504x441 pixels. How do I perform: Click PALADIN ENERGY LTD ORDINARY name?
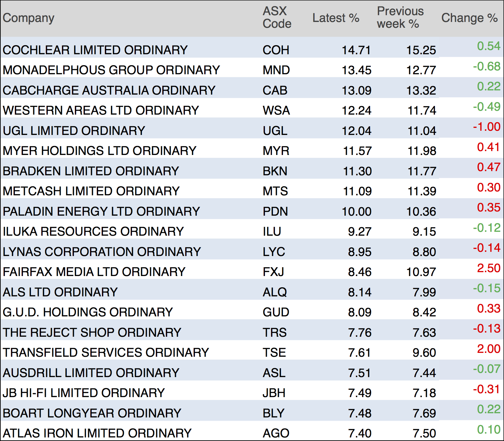point(101,211)
